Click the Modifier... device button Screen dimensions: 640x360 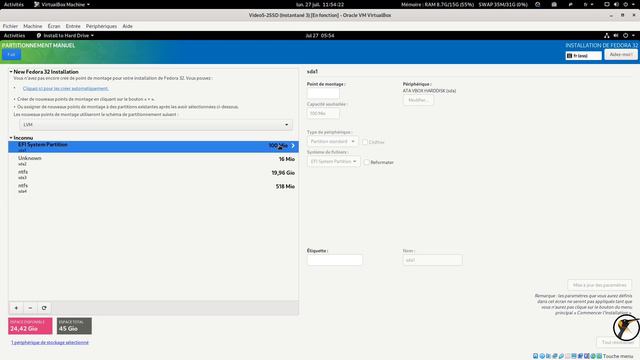[x=418, y=100]
